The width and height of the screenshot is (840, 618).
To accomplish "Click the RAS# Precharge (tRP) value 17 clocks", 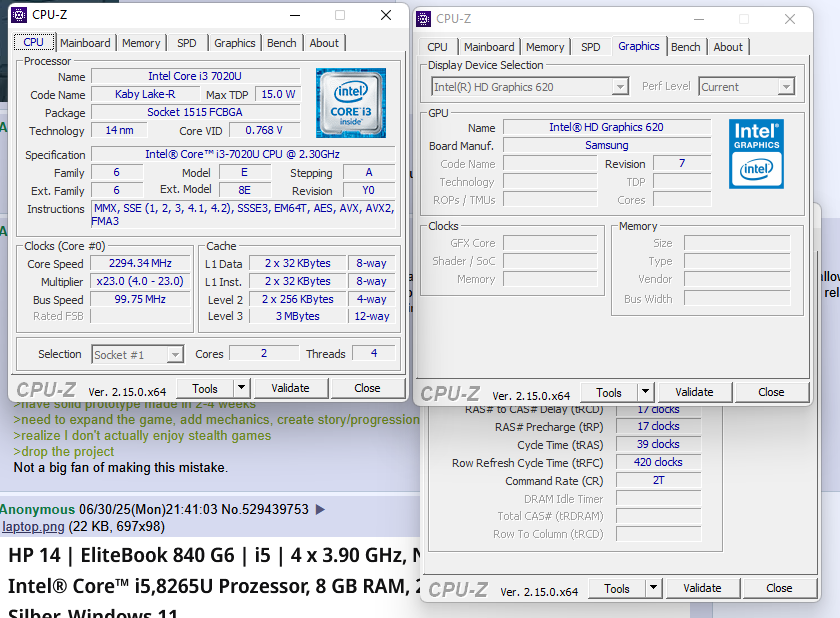I will click(658, 427).
